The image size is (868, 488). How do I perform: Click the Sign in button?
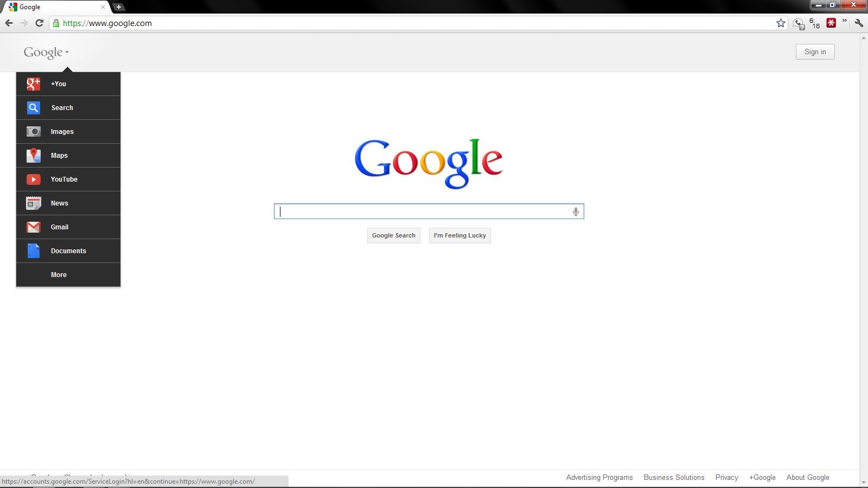tap(815, 52)
